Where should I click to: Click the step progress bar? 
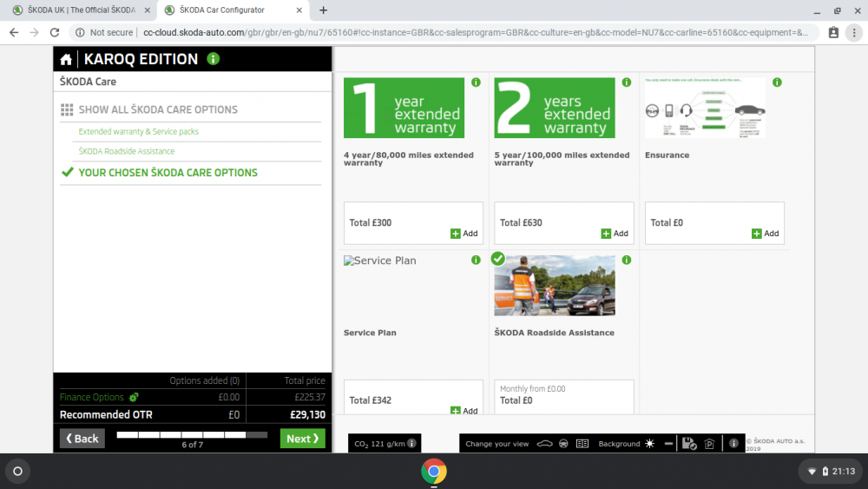pyautogui.click(x=192, y=435)
